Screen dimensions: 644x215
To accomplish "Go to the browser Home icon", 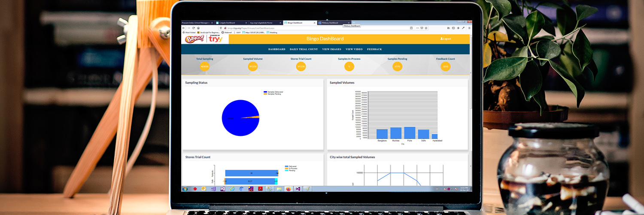I will click(198, 28).
